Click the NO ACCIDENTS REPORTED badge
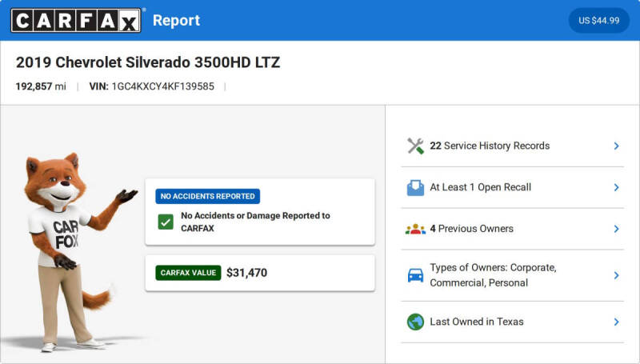Viewport: 640px width, 364px height. (x=208, y=196)
